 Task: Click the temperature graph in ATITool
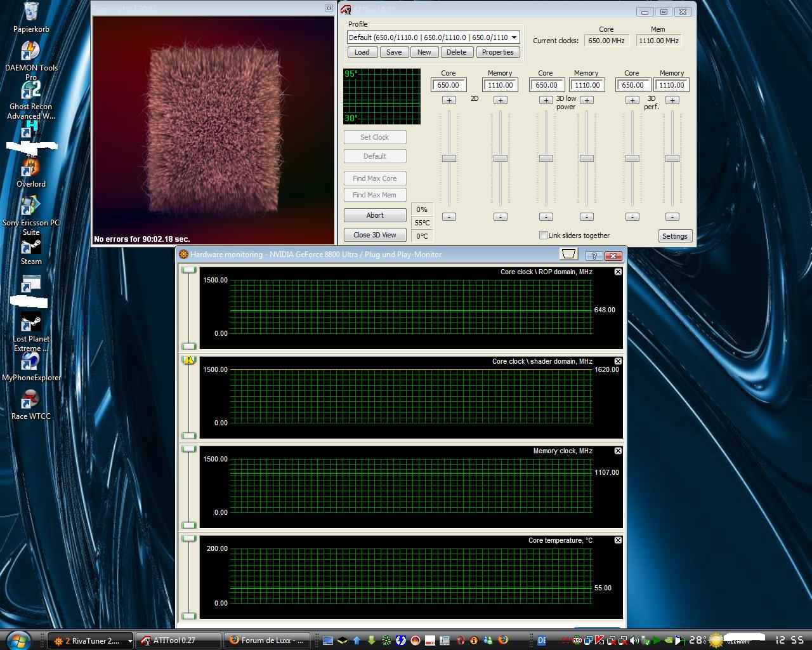coord(382,96)
